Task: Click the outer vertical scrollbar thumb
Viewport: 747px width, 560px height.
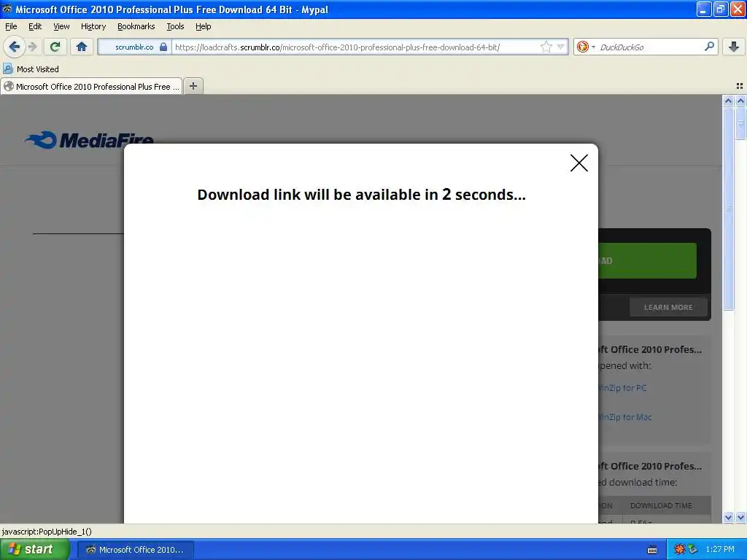Action: pyautogui.click(x=740, y=123)
